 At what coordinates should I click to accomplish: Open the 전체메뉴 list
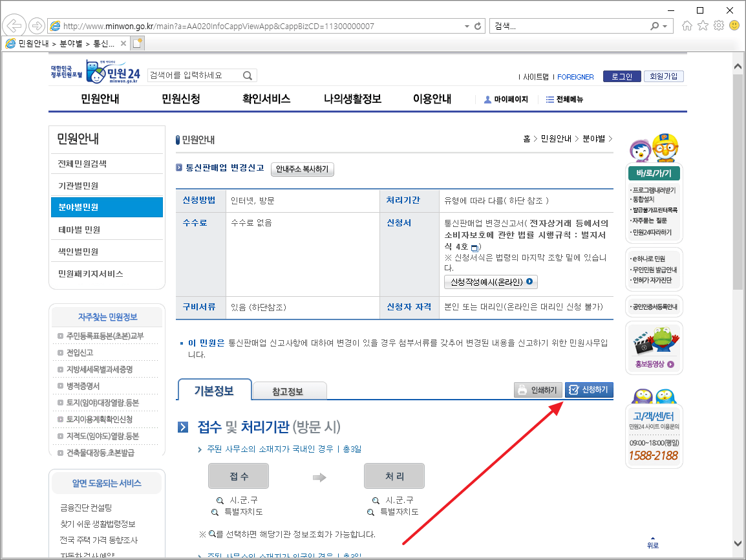(565, 100)
